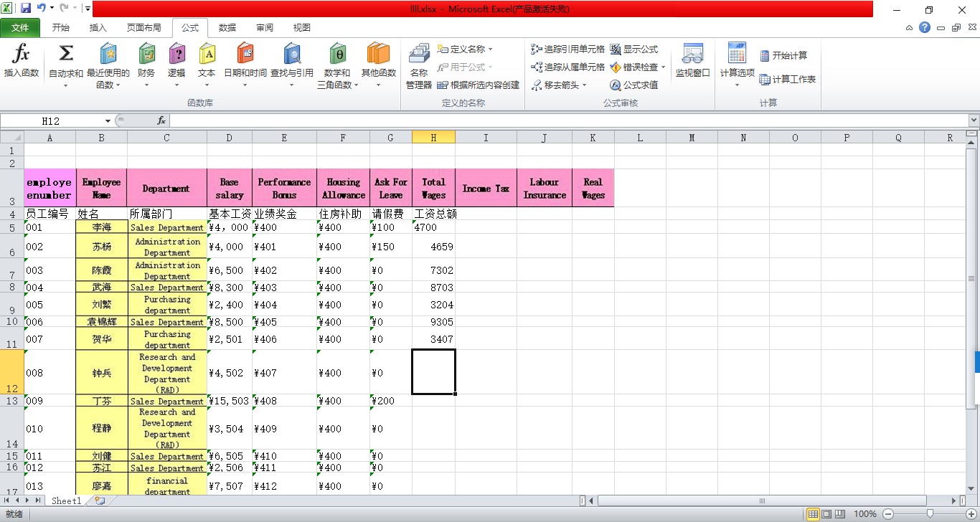Switch to Page Break Preview in status bar

tap(840, 514)
